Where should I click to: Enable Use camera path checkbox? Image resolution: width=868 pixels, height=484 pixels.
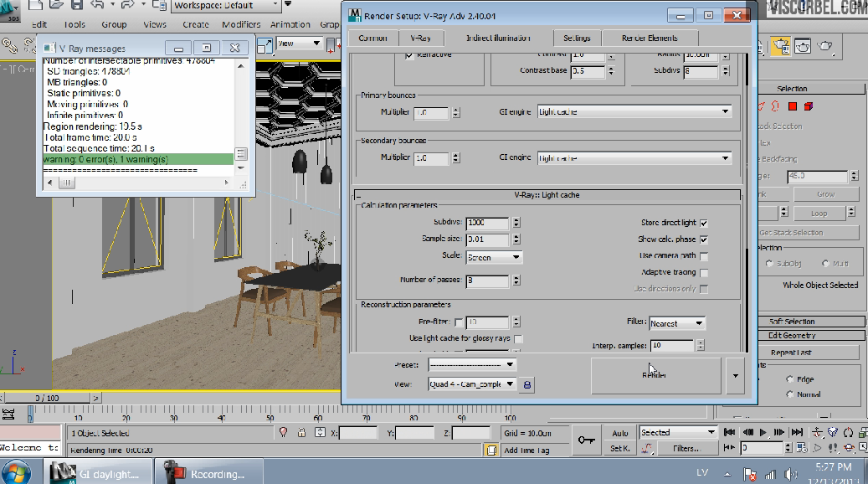point(704,256)
